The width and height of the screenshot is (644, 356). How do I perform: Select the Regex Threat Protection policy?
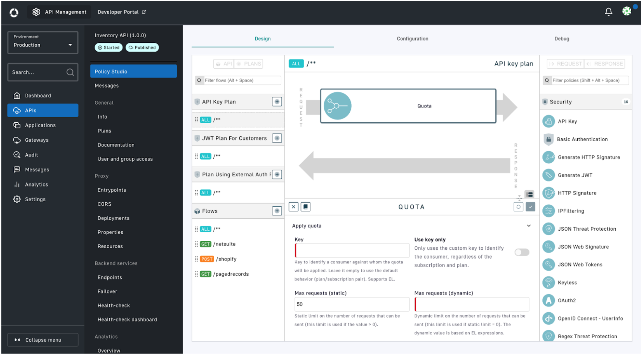[x=587, y=336]
